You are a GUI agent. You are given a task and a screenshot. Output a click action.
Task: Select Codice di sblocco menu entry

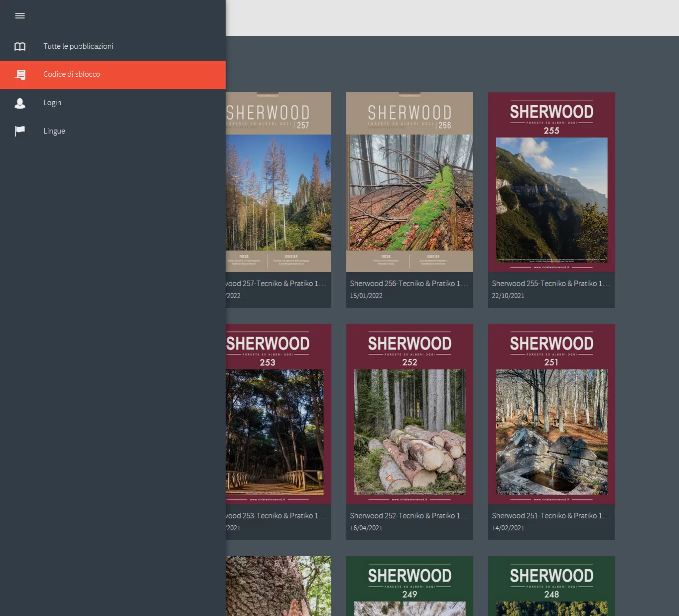pos(72,74)
